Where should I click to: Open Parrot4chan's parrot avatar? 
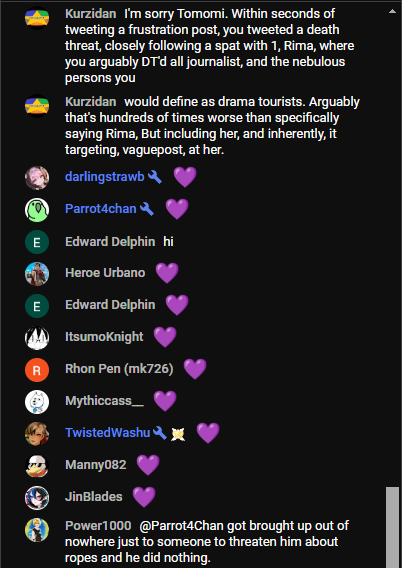coord(37,210)
